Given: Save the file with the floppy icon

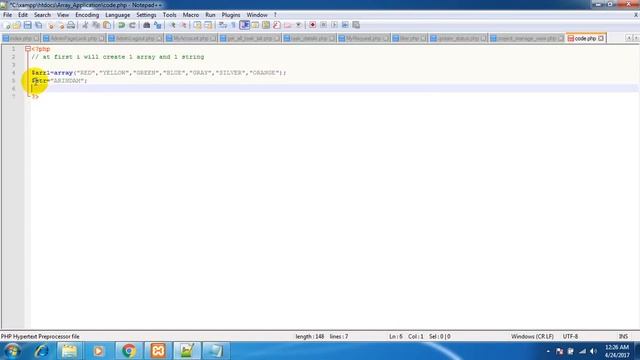Looking at the screenshot, I should click(x=27, y=25).
